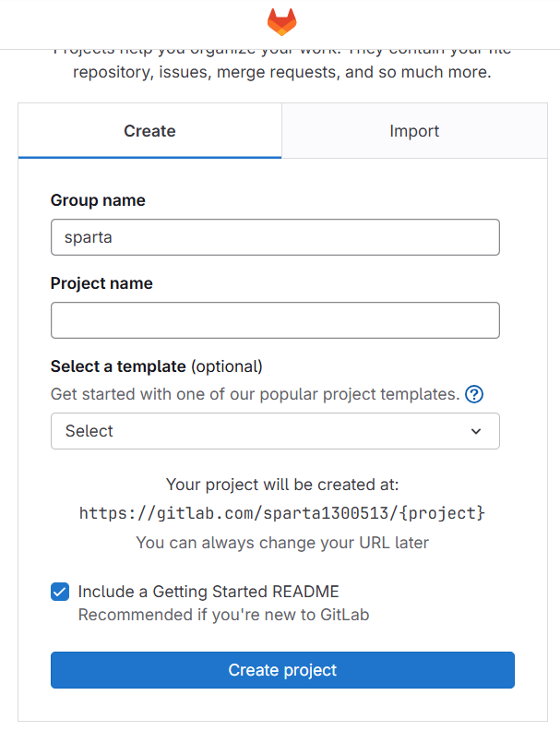Click 'You can always change your URL later'
Viewport: 560px width, 743px height.
point(282,543)
